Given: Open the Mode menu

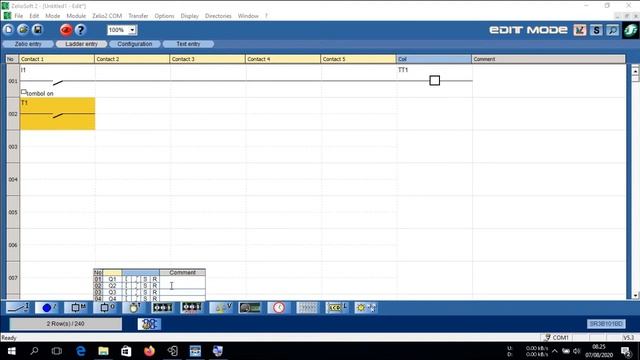Looking at the screenshot, I should click(53, 16).
